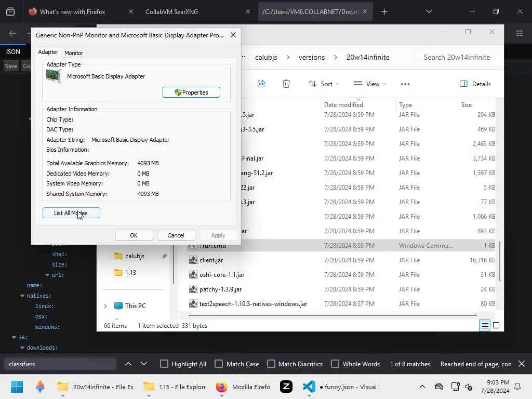Close the find bar
Viewport: 532px width, 399px height.
[x=522, y=364]
